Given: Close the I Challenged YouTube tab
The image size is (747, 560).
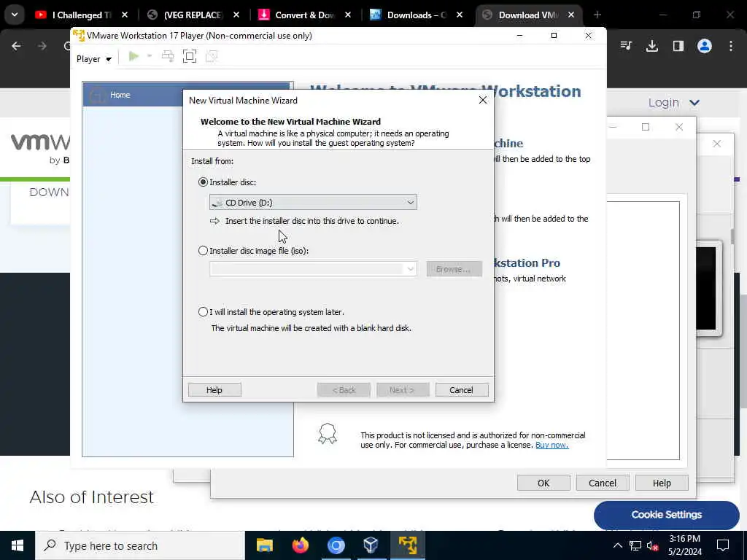Looking at the screenshot, I should [x=125, y=15].
